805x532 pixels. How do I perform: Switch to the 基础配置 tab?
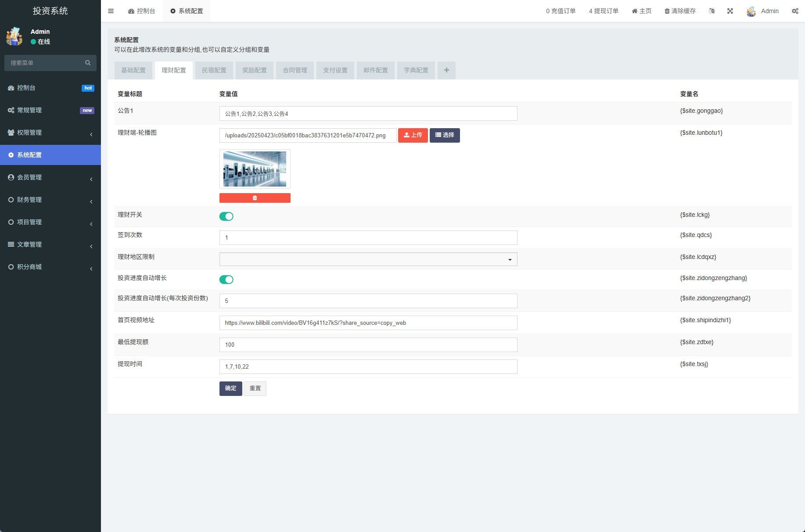point(133,70)
